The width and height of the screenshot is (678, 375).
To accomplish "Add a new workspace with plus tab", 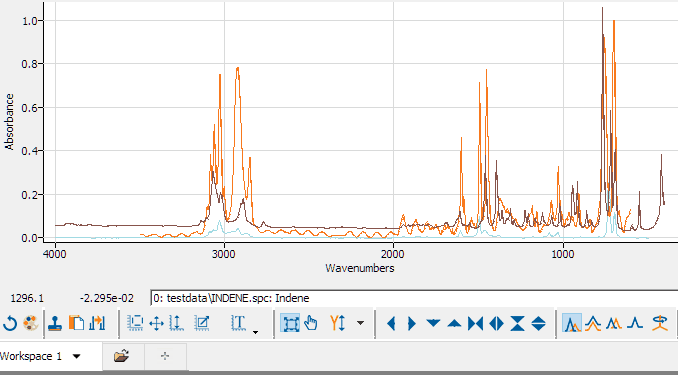I will pyautogui.click(x=165, y=356).
